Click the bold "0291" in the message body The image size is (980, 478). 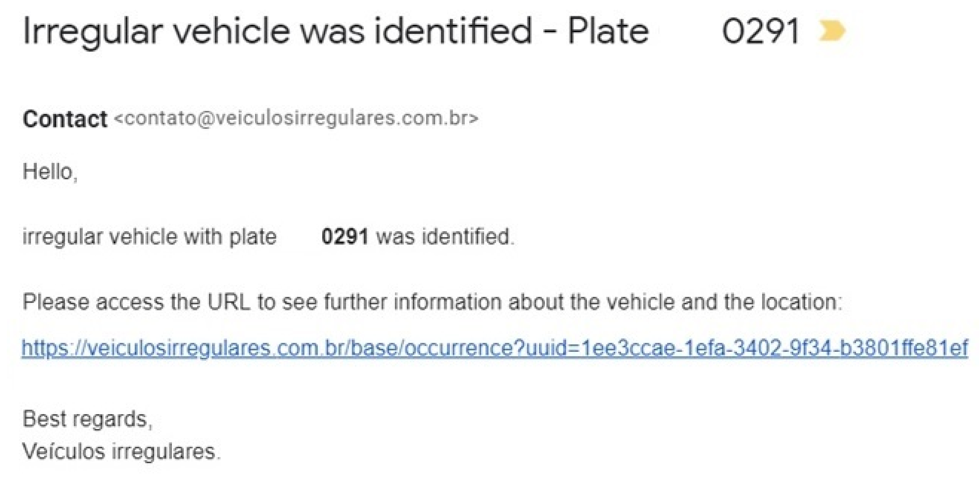pyautogui.click(x=345, y=236)
